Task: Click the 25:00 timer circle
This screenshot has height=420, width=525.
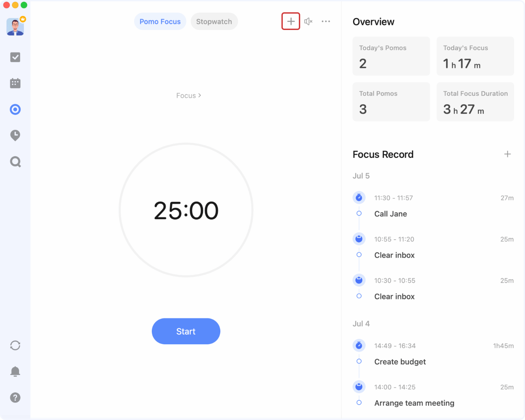Action: (186, 210)
